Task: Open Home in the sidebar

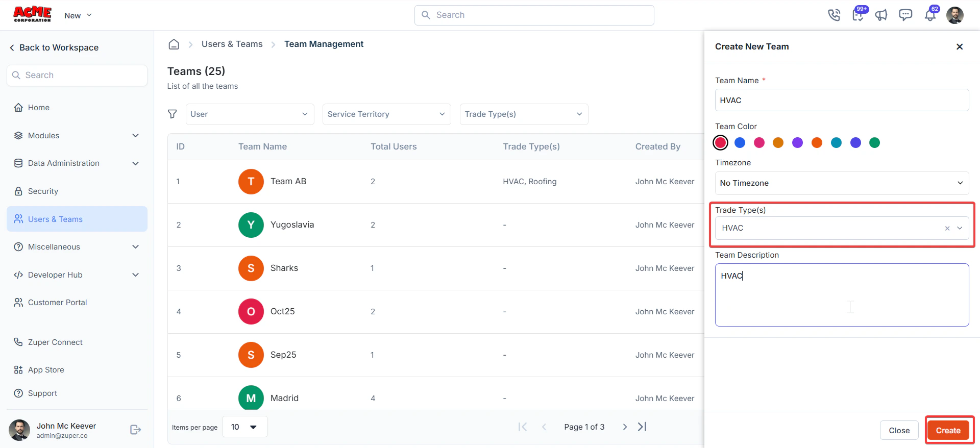Action: coord(77,108)
